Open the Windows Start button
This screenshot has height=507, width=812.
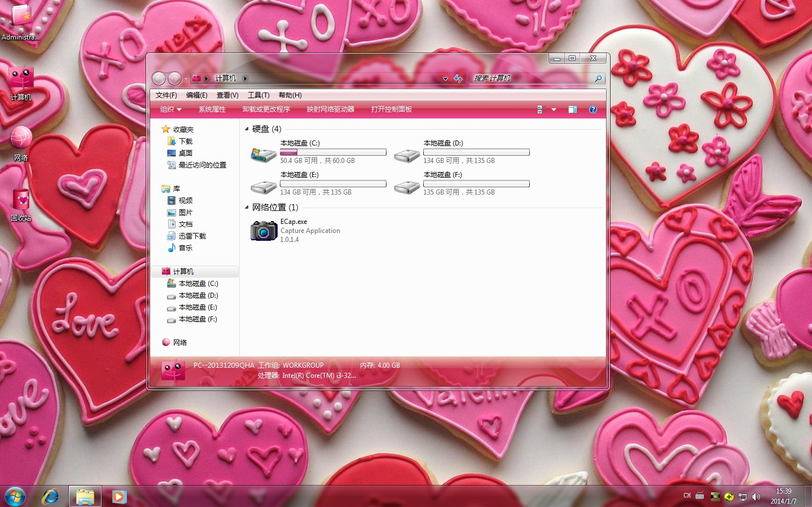point(15,496)
